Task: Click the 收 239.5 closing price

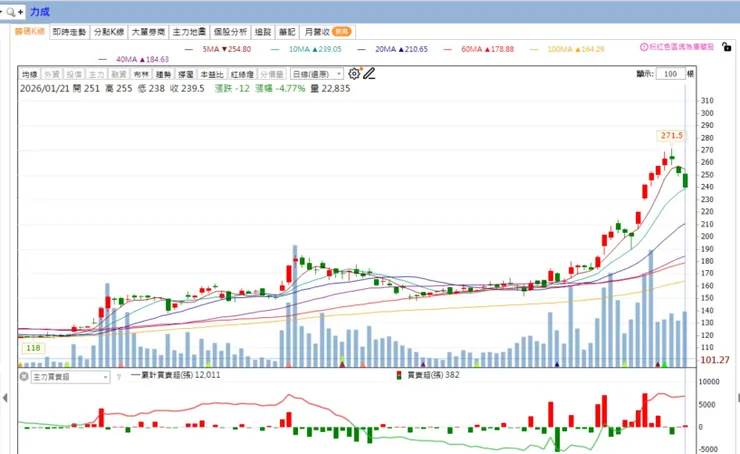Action: click(x=187, y=88)
